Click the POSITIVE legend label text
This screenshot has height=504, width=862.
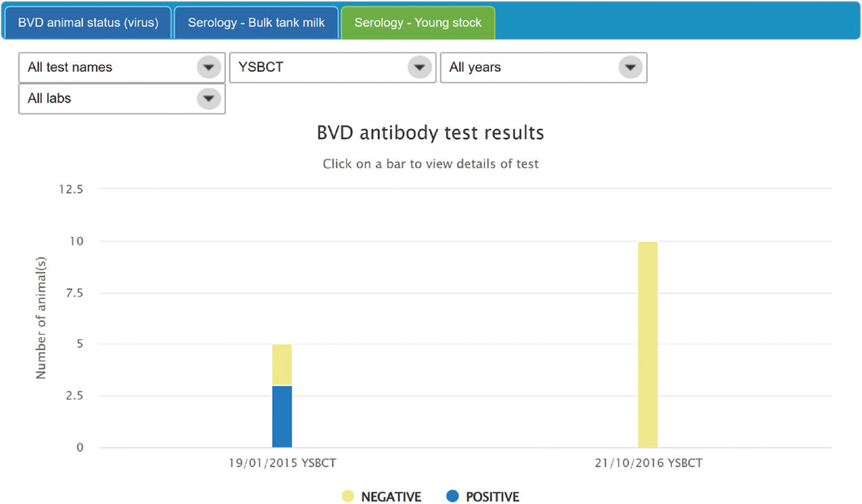[493, 497]
